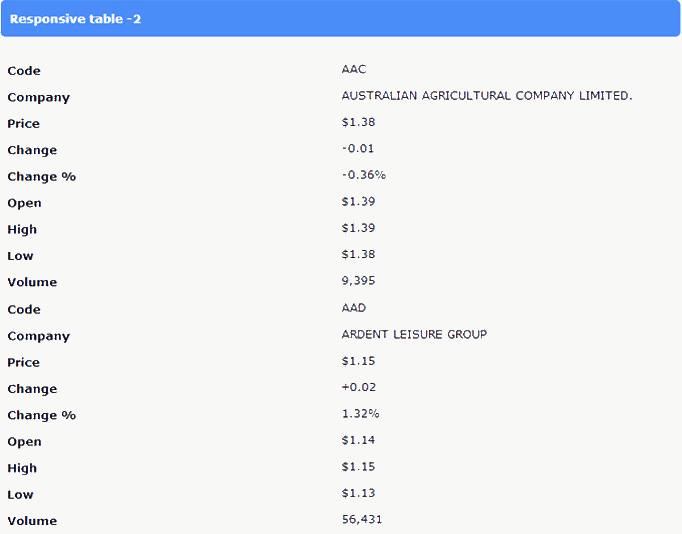This screenshot has height=534, width=682.
Task: Select the code value AAD
Action: [x=354, y=308]
